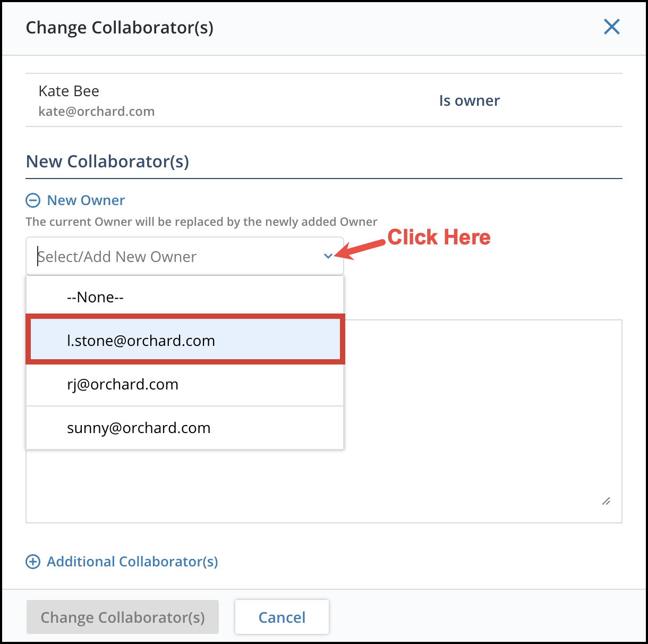The height and width of the screenshot is (644, 648).
Task: Click Cancel to dismiss the dialog
Action: click(282, 617)
